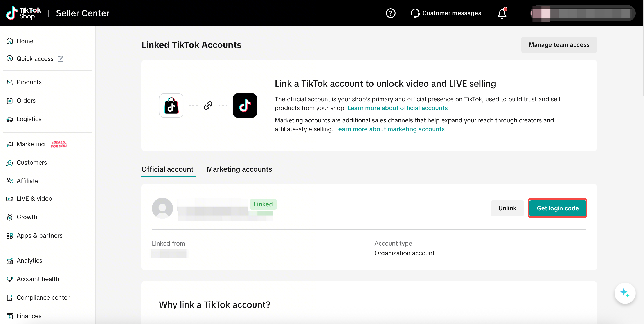The height and width of the screenshot is (324, 644).
Task: Click the Quick access star icon
Action: [9, 58]
